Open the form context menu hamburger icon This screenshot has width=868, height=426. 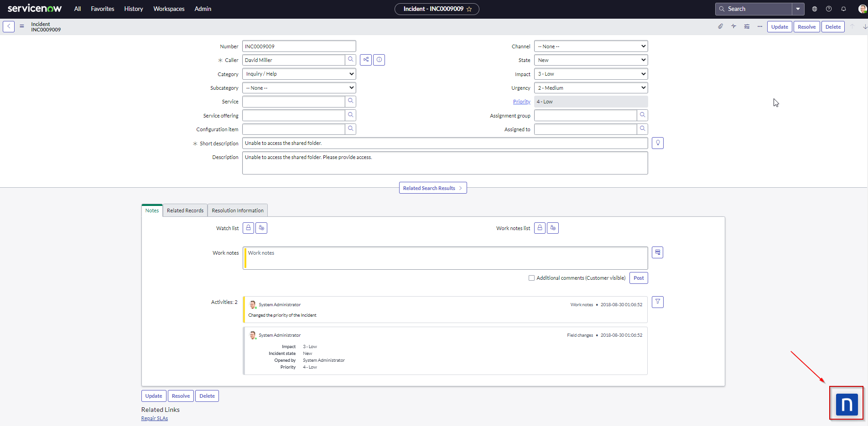21,26
